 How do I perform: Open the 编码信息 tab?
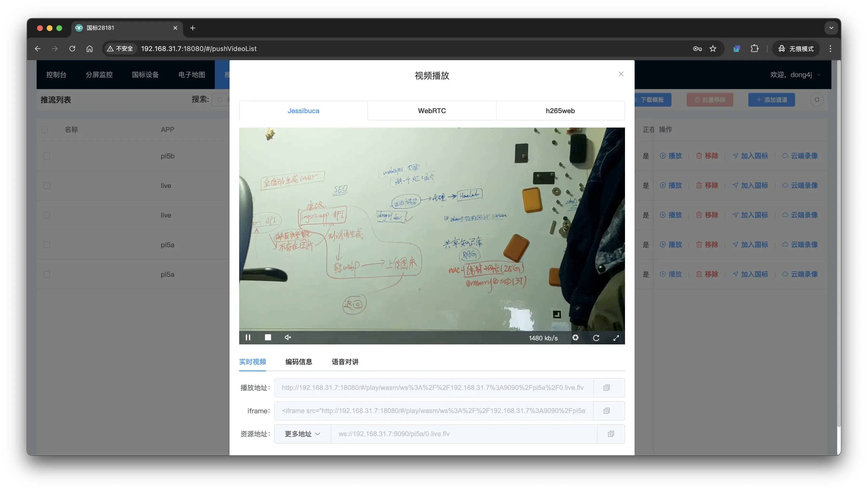pos(299,362)
